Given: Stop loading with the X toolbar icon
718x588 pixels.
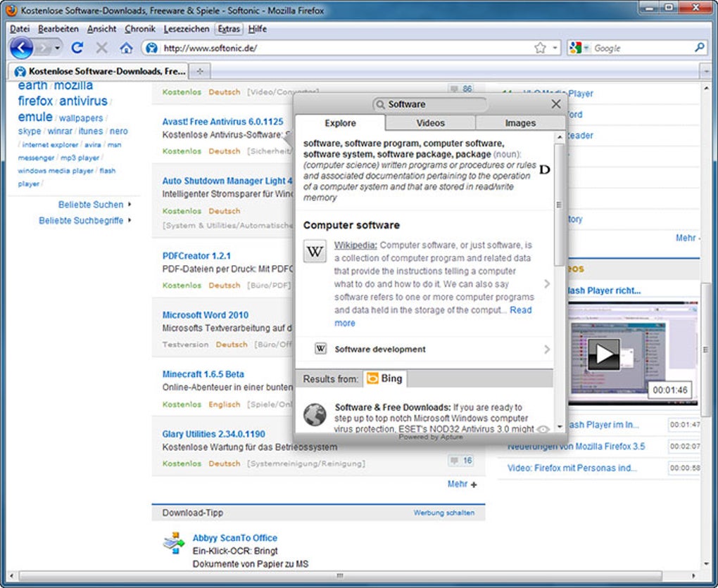Looking at the screenshot, I should pos(101,48).
